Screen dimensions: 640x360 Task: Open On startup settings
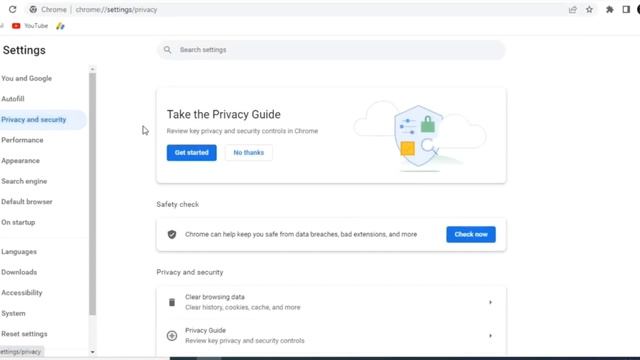tap(18, 222)
